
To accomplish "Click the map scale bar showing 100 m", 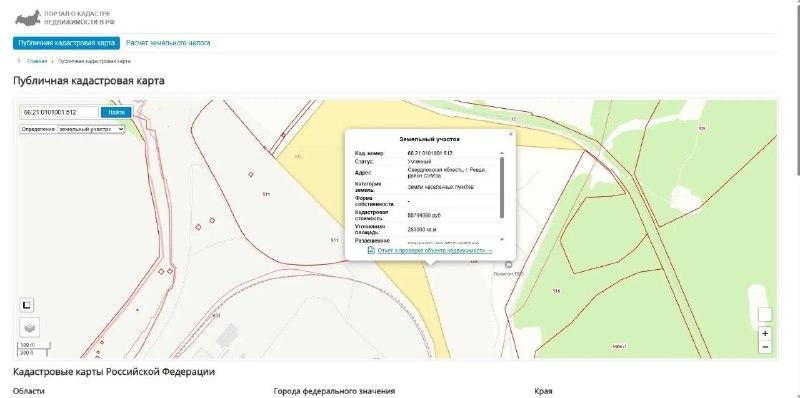I will click(x=35, y=345).
